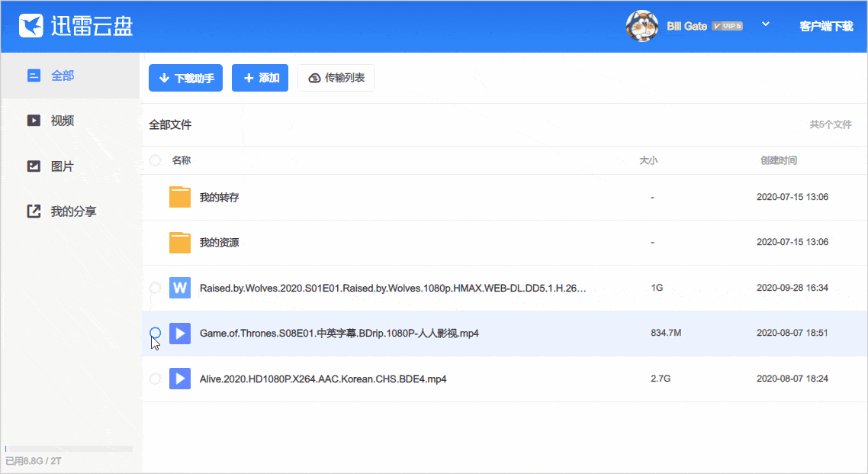Image resolution: width=868 pixels, height=474 pixels.
Task: Switch to the 视频 sidebar tab
Action: [62, 121]
